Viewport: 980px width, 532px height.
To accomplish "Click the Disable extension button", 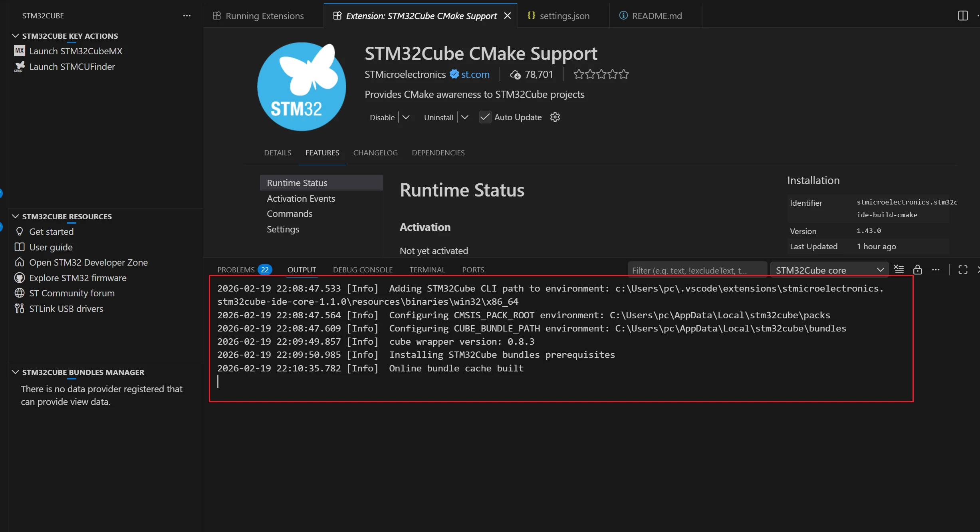I will tap(382, 117).
